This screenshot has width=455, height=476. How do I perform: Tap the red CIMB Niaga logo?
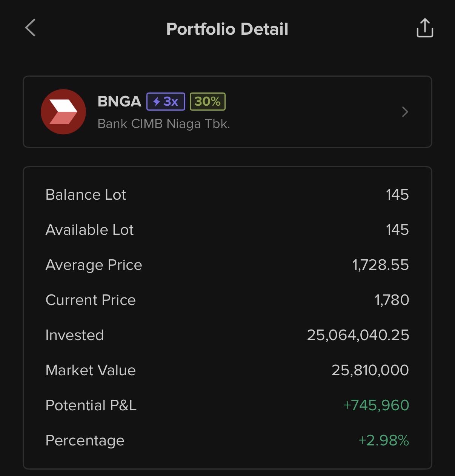[63, 112]
